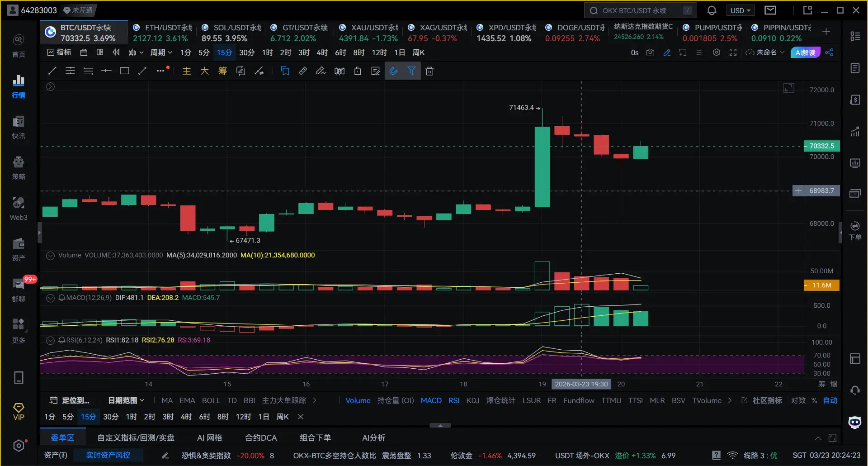The height and width of the screenshot is (466, 868).
Task: Switch to the SOL/USDT永续 tab
Action: (x=231, y=33)
